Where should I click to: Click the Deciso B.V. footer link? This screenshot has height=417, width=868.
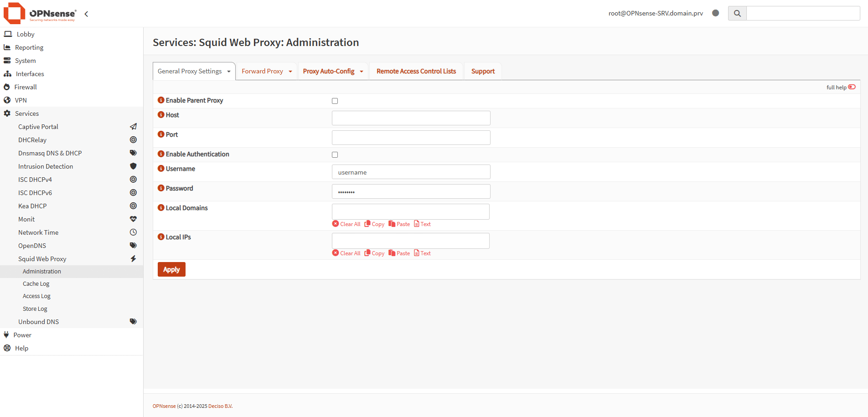coord(220,406)
